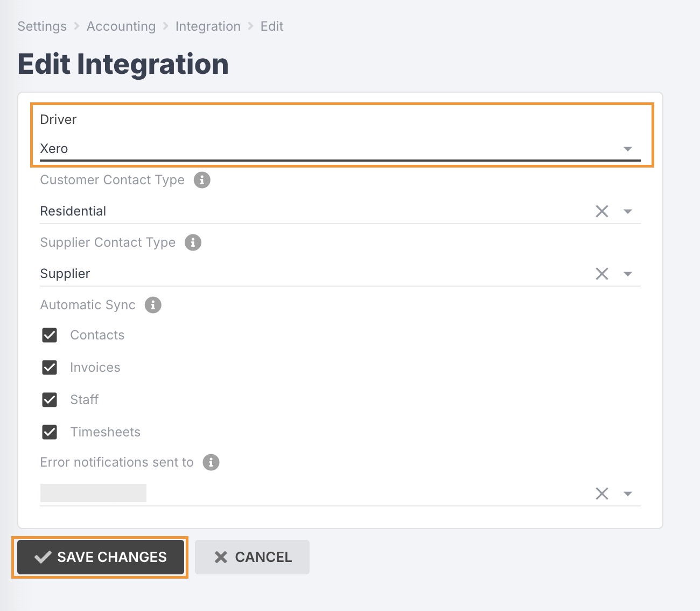Click the Invoices checkbox label
The width and height of the screenshot is (700, 611).
[95, 367]
